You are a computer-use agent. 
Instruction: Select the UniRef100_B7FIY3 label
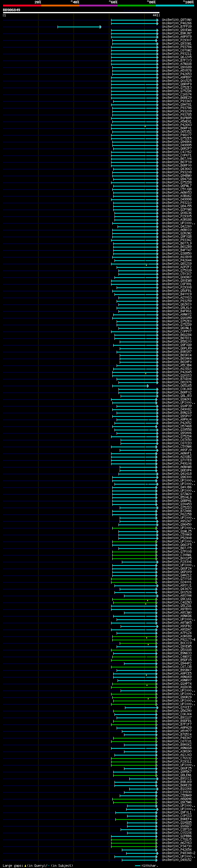click(177, 60)
